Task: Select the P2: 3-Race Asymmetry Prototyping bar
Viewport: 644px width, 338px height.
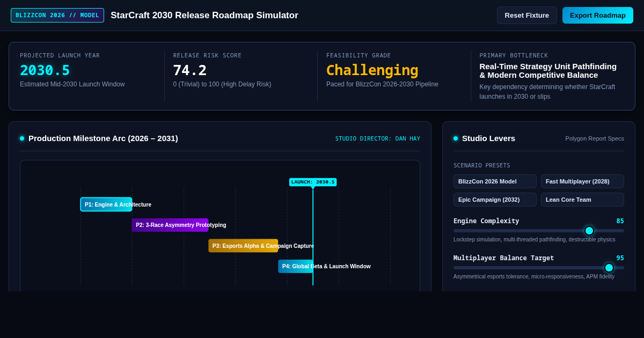Action: [x=170, y=225]
